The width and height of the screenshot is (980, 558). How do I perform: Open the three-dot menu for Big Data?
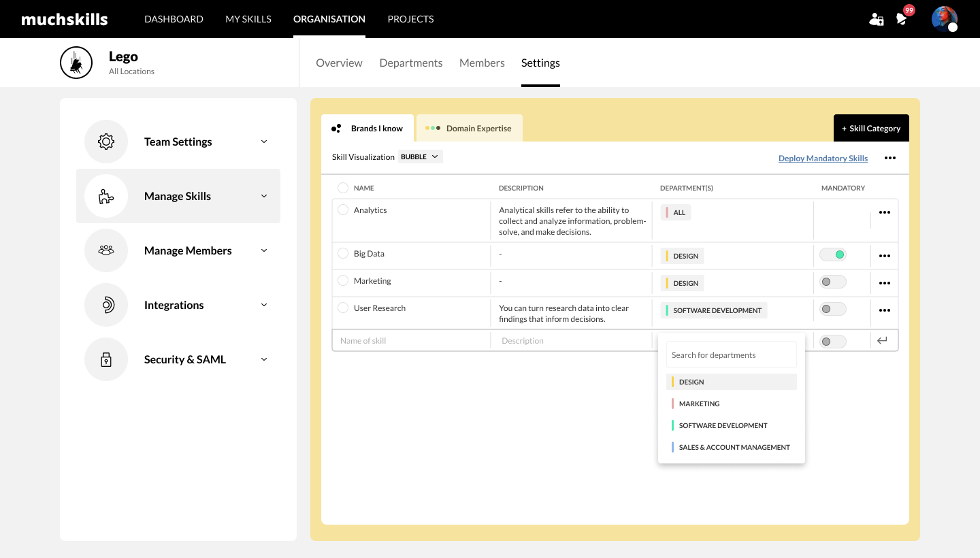click(x=884, y=256)
